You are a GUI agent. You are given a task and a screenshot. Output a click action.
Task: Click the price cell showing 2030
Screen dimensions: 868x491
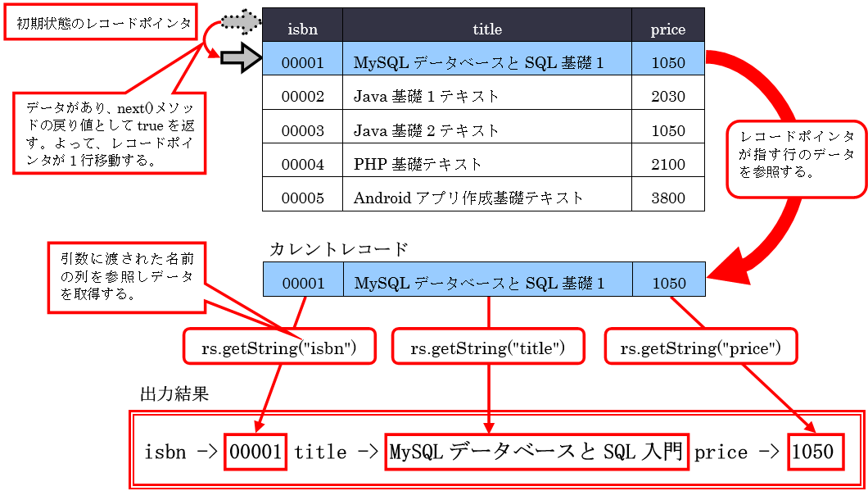pos(667,96)
